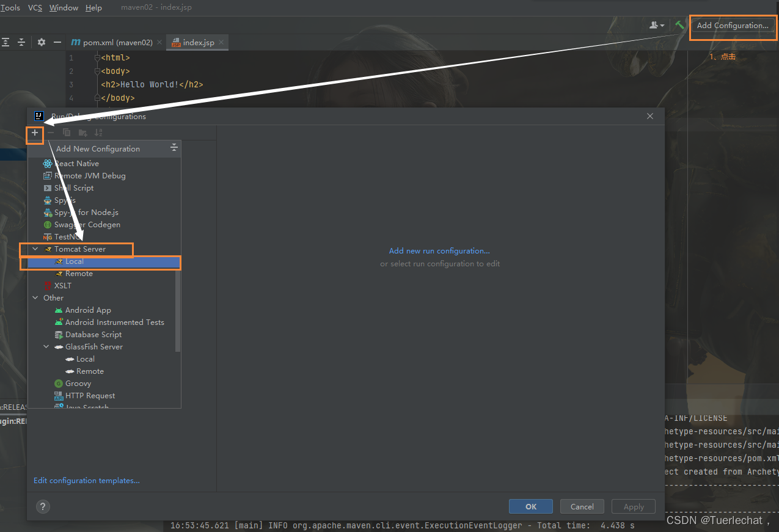Collapse the GlassFish Server tree node
Screen dimensions: 779x532
(46, 347)
